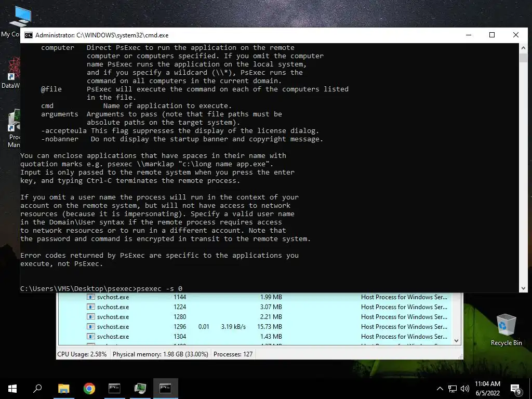Select svchost.exe process with PID 1280
This screenshot has height=399, width=532.
[x=255, y=316]
